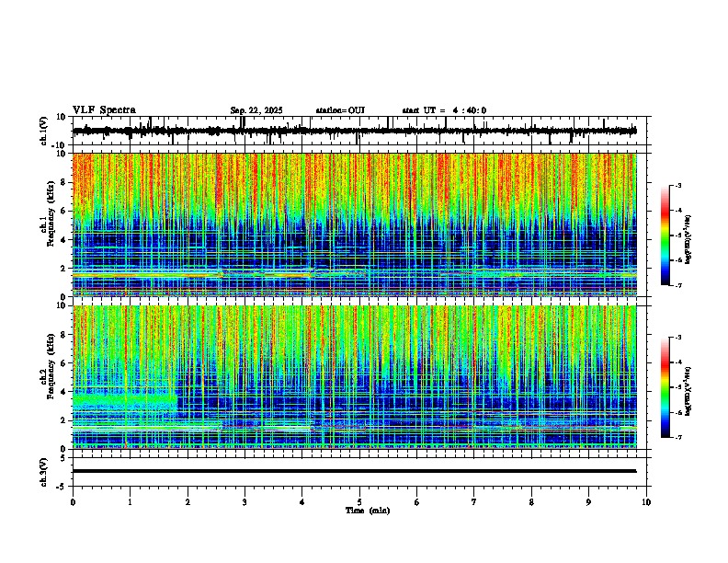The width and height of the screenshot is (728, 563).
Task: Click the "6" kHz tick on ch.1 frequency axis
Action: coord(64,211)
